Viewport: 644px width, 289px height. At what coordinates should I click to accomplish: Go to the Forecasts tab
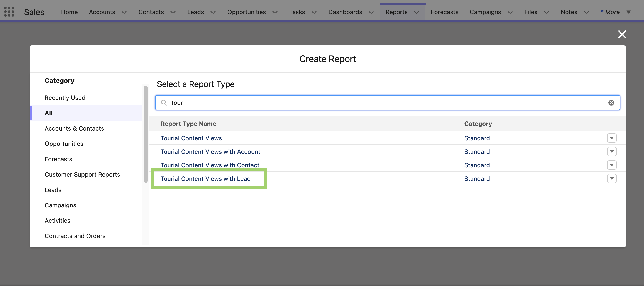[x=444, y=12]
